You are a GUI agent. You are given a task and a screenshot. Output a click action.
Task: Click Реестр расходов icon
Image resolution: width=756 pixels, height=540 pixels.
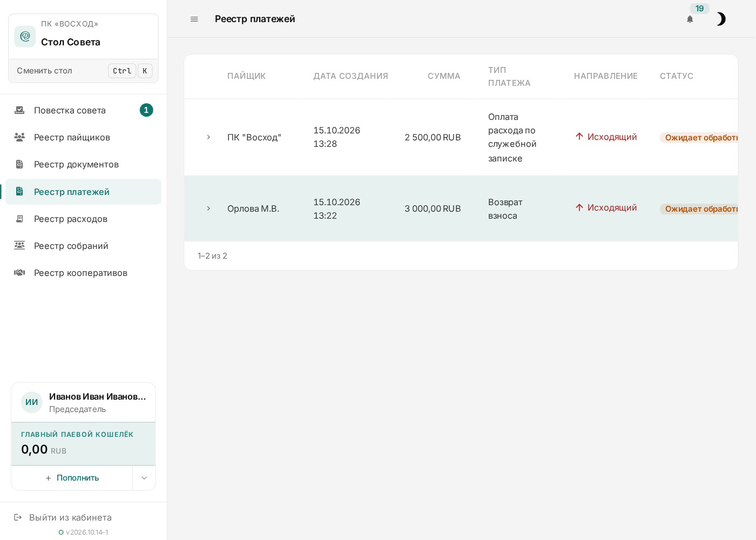[x=19, y=219]
